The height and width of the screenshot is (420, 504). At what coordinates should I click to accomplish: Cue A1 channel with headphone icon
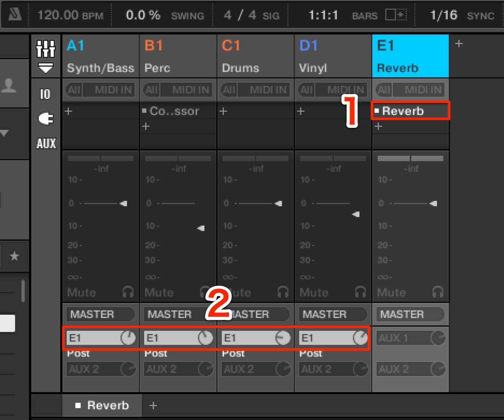[128, 292]
